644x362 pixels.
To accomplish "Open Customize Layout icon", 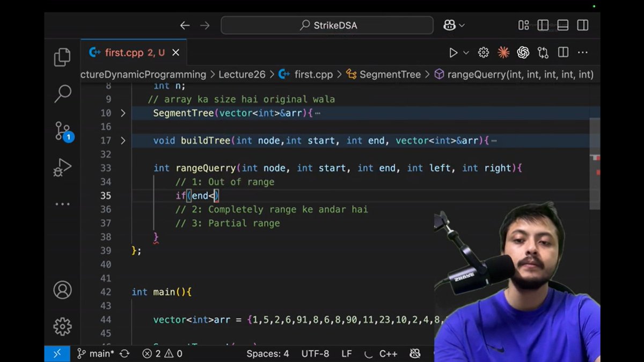I will click(x=523, y=25).
